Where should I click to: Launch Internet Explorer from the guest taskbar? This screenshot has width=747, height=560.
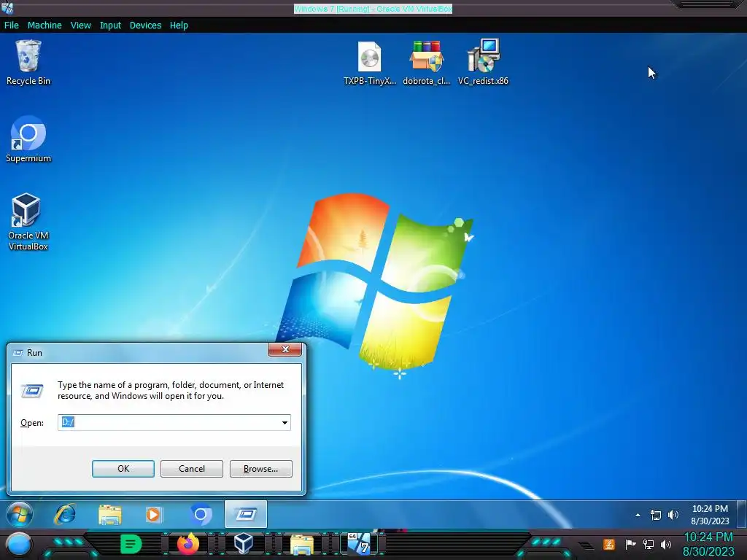pyautogui.click(x=65, y=514)
